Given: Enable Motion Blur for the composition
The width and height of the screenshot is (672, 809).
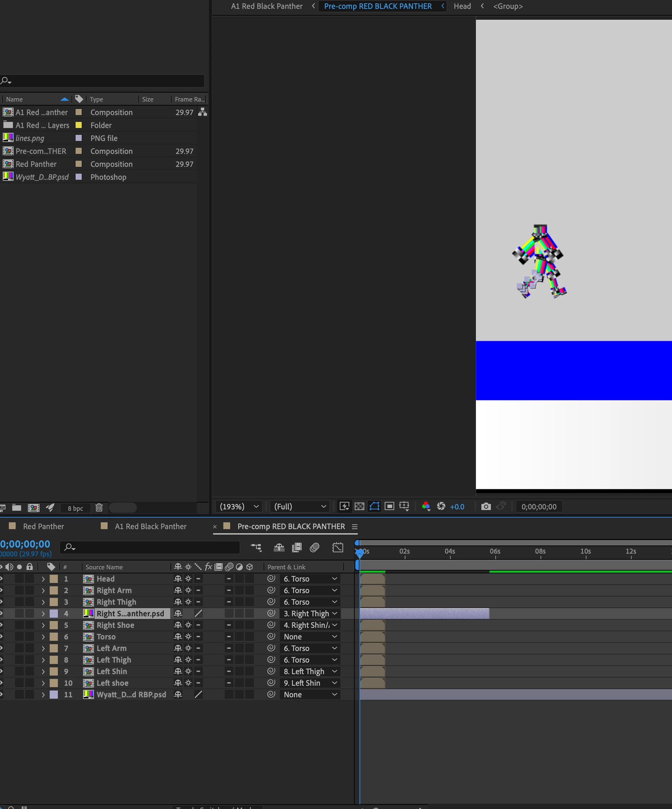Looking at the screenshot, I should (315, 548).
